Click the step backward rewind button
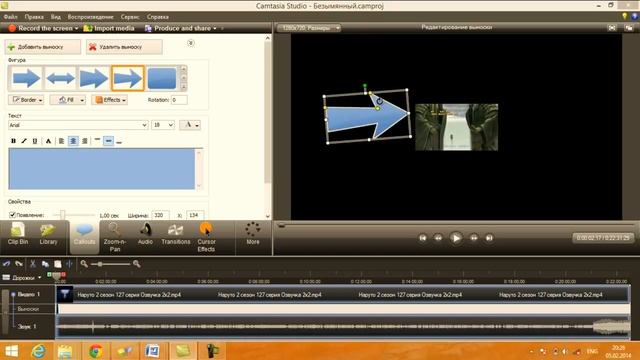640x360 pixels. [x=438, y=238]
